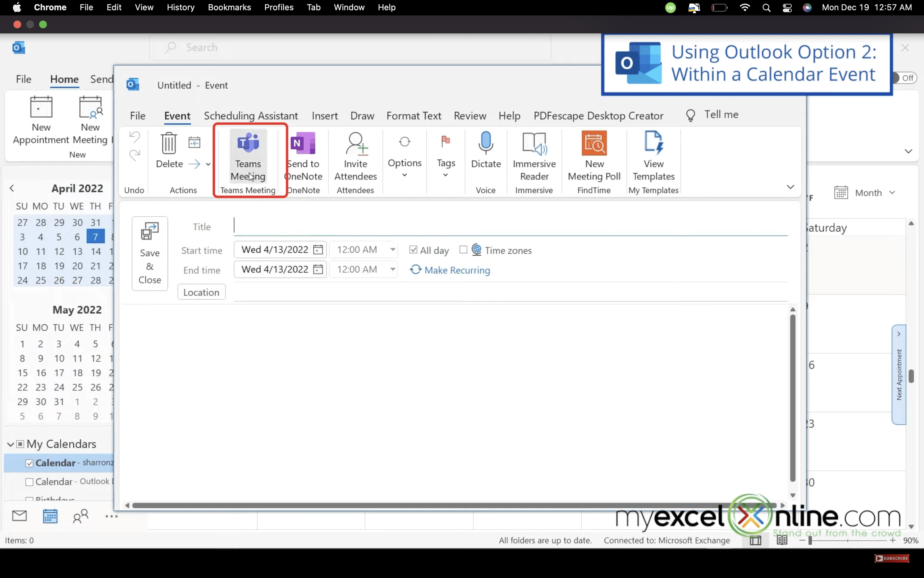The height and width of the screenshot is (578, 924).
Task: Open the Format Text tab
Action: 414,116
